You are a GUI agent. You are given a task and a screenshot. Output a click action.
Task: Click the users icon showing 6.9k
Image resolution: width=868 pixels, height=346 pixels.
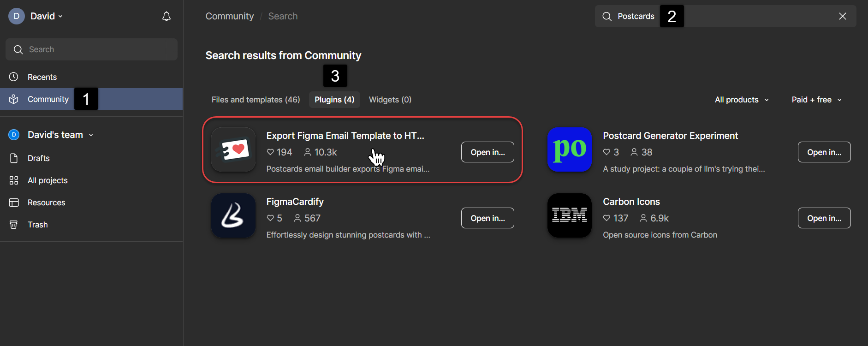[x=643, y=218]
